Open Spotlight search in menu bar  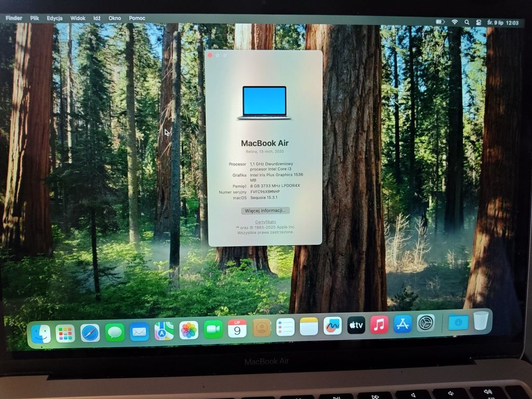pos(467,22)
